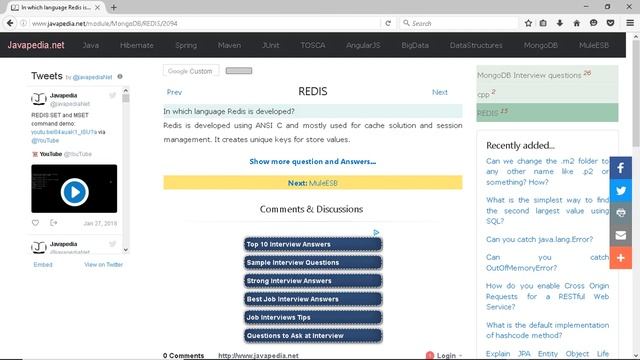Click Show more question and Answers
This screenshot has height=360, width=640.
tap(313, 161)
